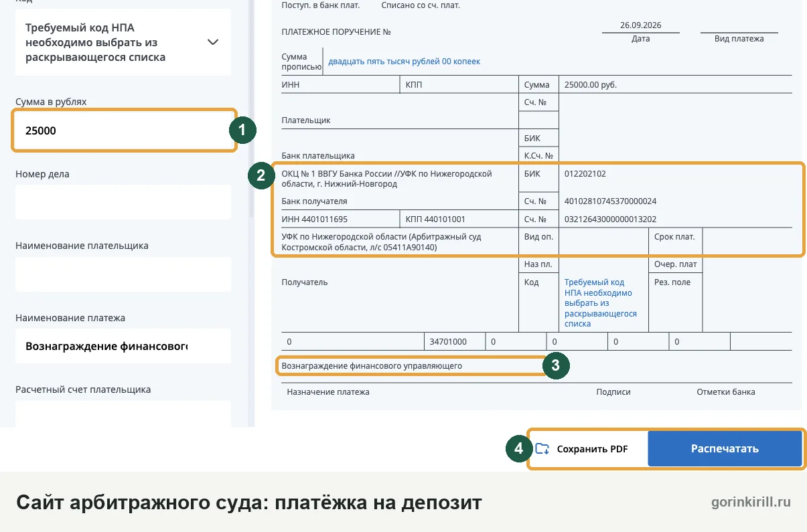This screenshot has width=807, height=532.
Task: Click the Отметки банка label
Action: [725, 392]
